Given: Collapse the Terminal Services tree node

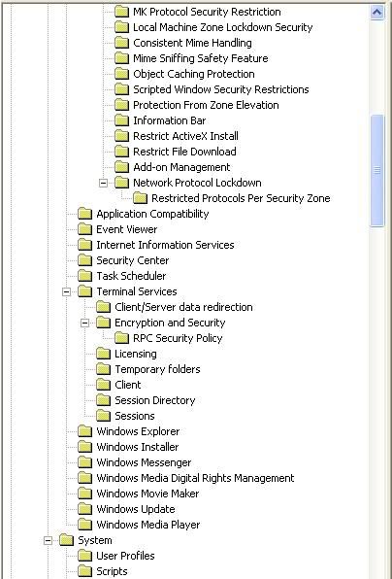Looking at the screenshot, I should pos(66,291).
